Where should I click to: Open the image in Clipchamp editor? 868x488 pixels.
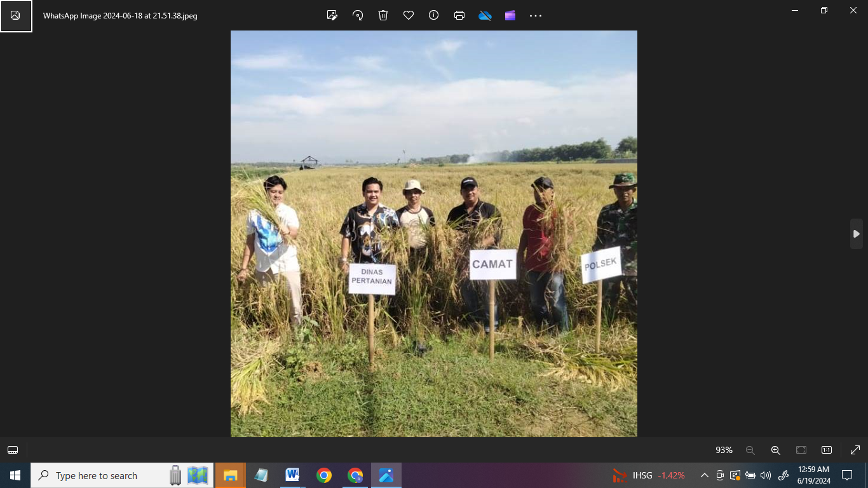510,15
